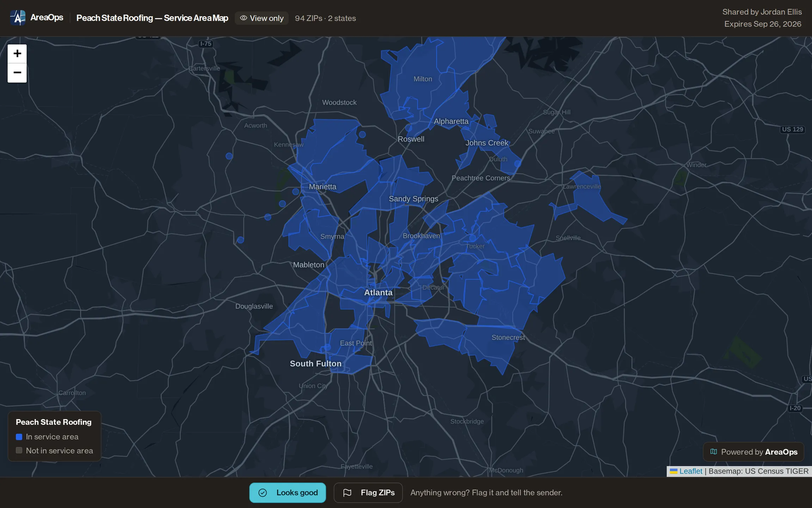Click the AreaOps logo icon
The image size is (812, 508).
pyautogui.click(x=18, y=18)
